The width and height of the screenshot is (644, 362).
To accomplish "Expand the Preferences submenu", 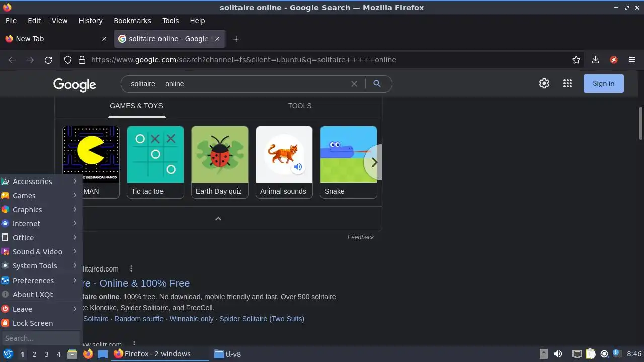I will pyautogui.click(x=40, y=281).
